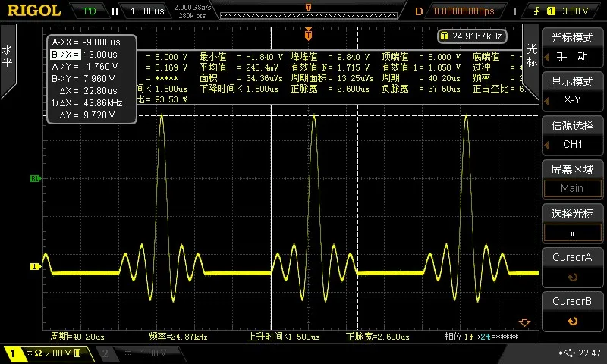Click the CursorA rotate knob icon
This screenshot has height=364, width=607.
point(573,277)
